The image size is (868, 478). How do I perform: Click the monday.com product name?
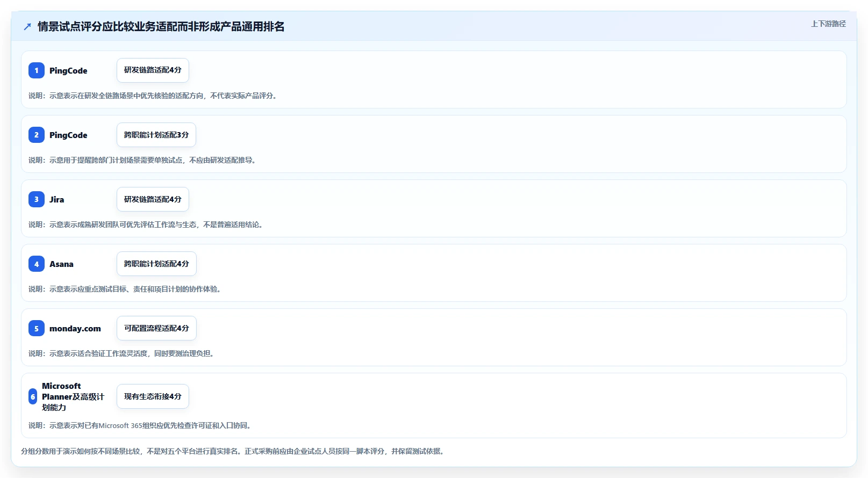pos(75,328)
